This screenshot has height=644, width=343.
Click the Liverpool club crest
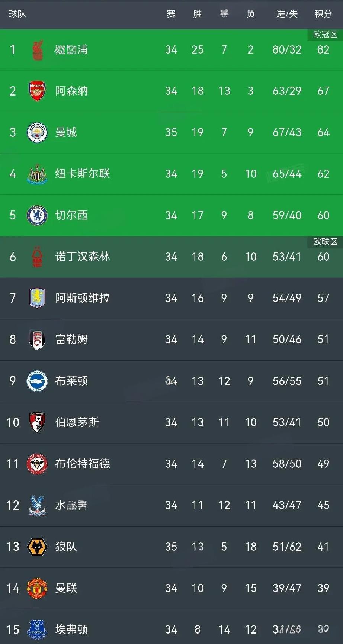37,50
